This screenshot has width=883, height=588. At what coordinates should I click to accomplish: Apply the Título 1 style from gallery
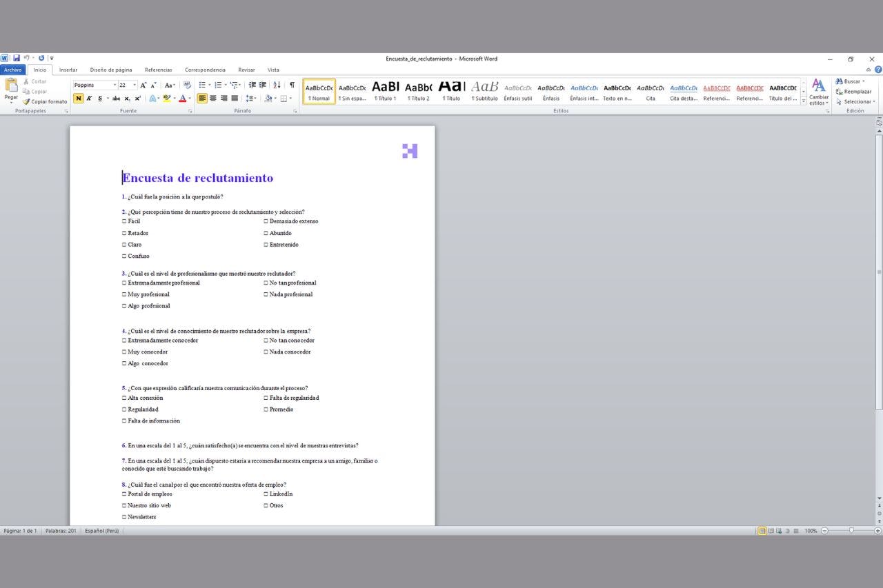tap(385, 91)
